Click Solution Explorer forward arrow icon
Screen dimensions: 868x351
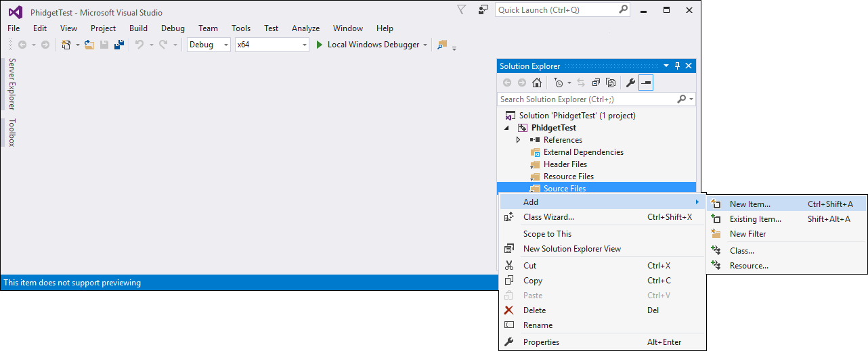coord(522,83)
